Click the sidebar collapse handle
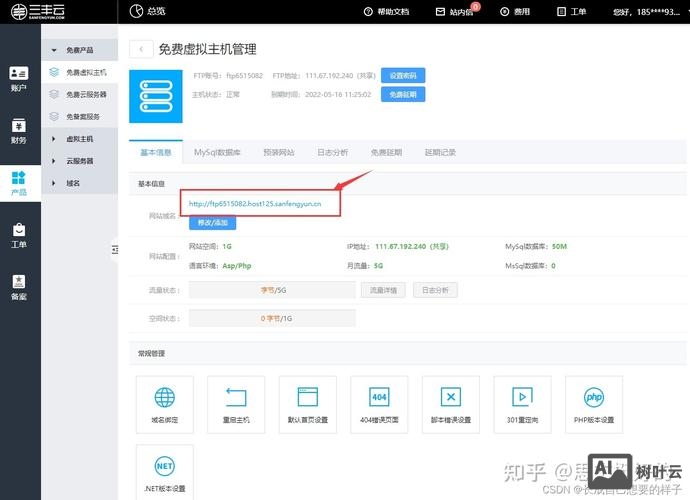Viewport: 690px width, 500px height. coord(115,250)
